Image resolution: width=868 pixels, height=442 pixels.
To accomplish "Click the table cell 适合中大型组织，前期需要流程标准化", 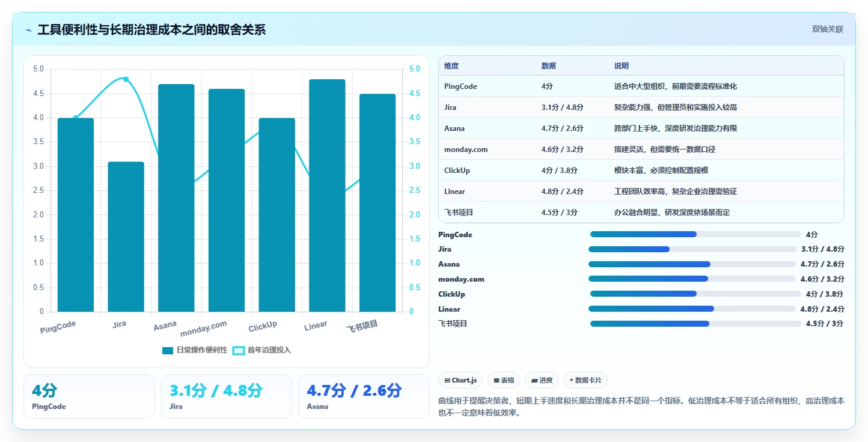I will [x=676, y=86].
